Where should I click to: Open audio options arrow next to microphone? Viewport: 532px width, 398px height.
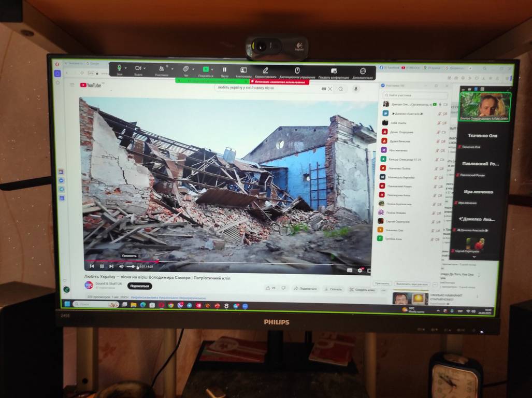[127, 68]
